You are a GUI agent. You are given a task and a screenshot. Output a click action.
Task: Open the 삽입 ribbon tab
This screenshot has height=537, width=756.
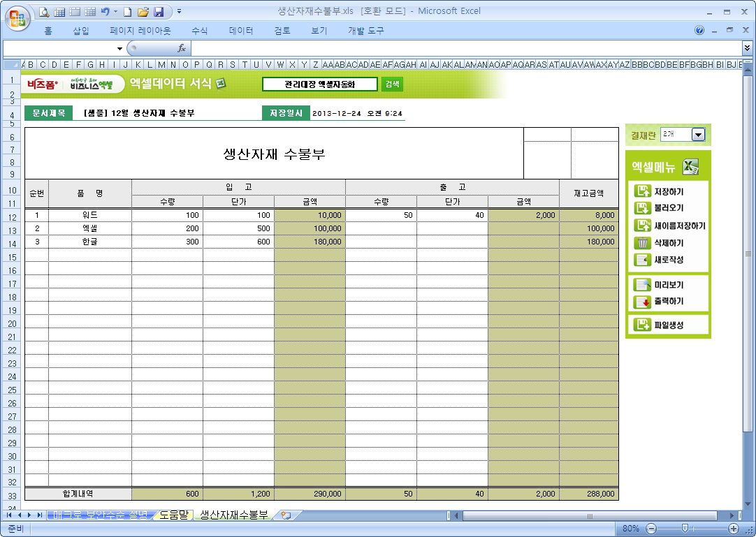click(81, 31)
